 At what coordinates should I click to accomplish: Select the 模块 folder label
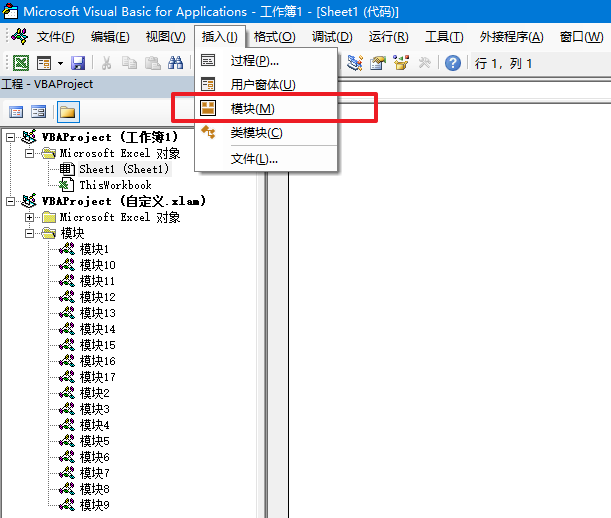[72, 233]
